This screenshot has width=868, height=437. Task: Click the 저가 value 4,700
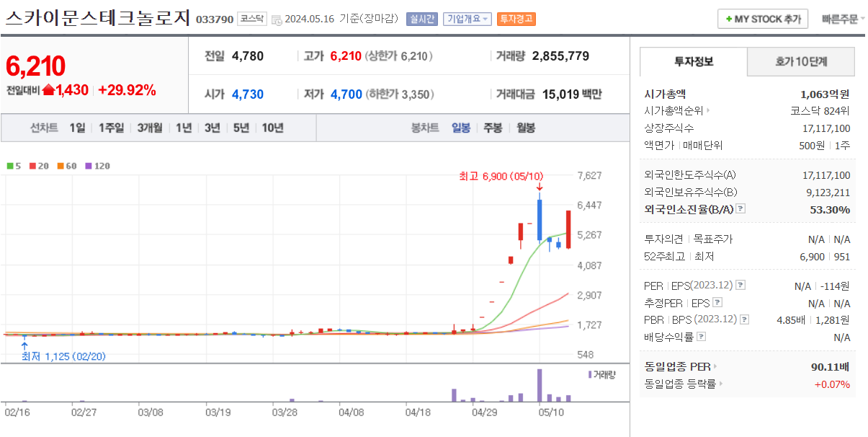[x=346, y=94]
